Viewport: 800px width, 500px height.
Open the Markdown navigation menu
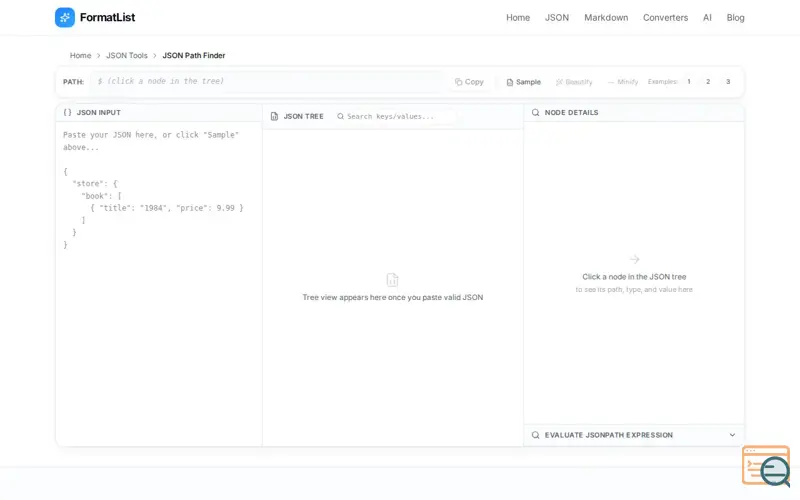tap(606, 17)
